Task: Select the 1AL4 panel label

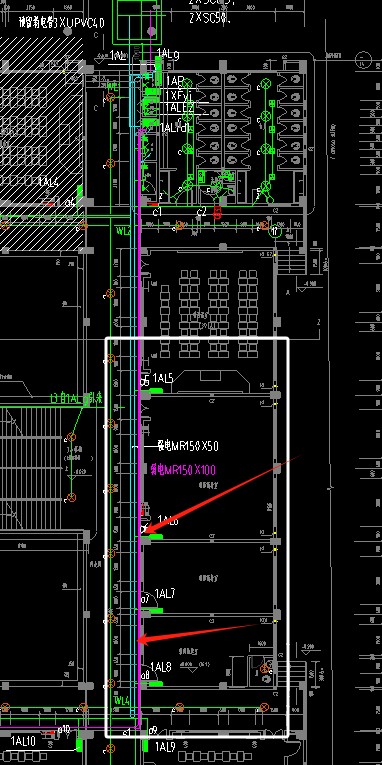Action: coord(49,183)
